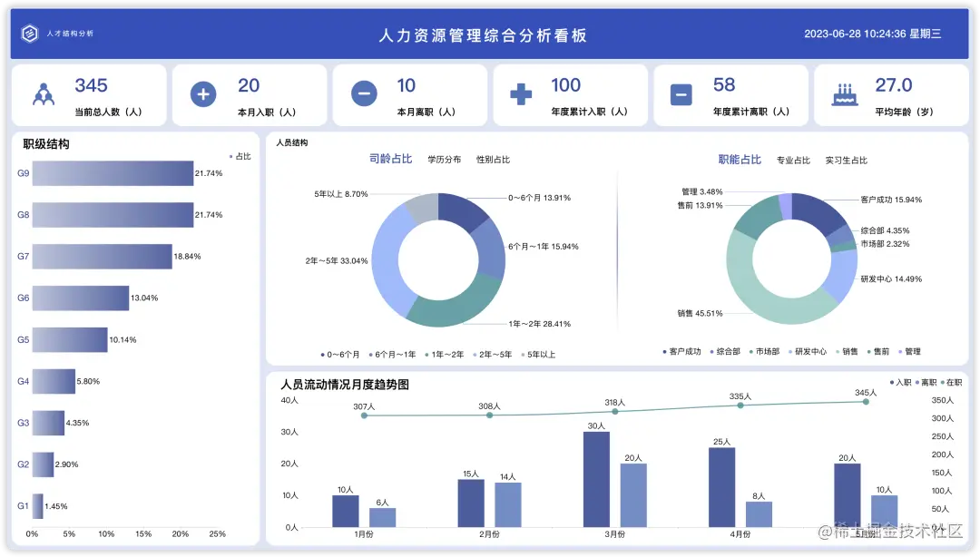Toggle the 入职 series in trend legend
Viewport: 980px width, 557px height.
tap(901, 382)
